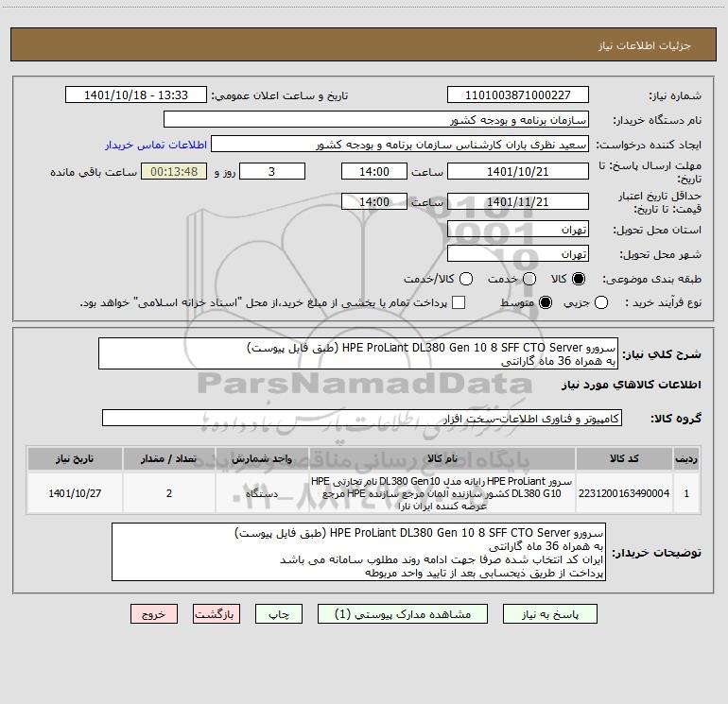Image resolution: width=728 pixels, height=704 pixels.
Task: Click the کد کالا column header
Action: coord(624,458)
